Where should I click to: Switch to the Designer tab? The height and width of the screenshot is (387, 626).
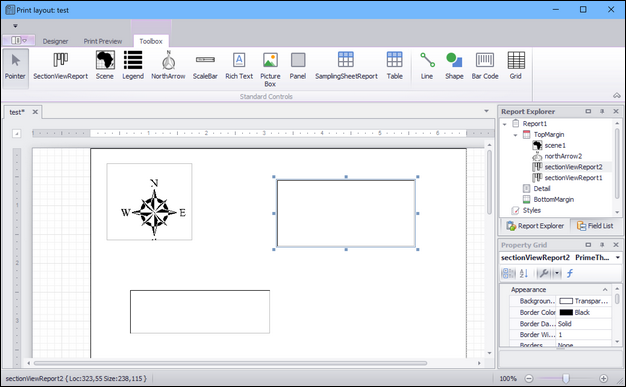coord(55,41)
